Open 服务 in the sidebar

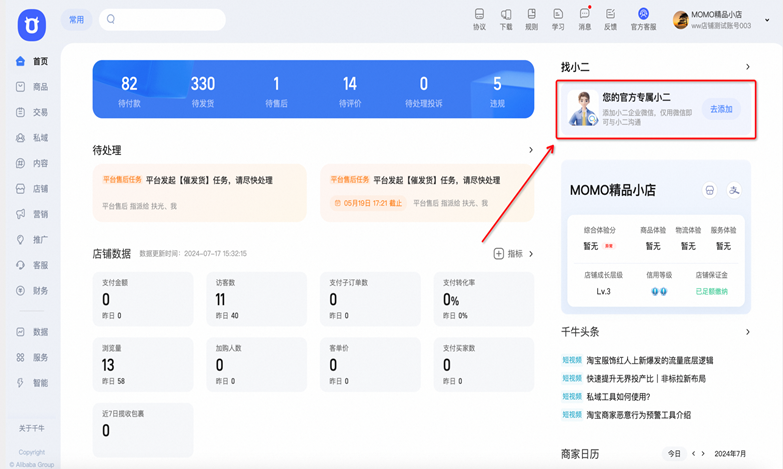[32, 357]
